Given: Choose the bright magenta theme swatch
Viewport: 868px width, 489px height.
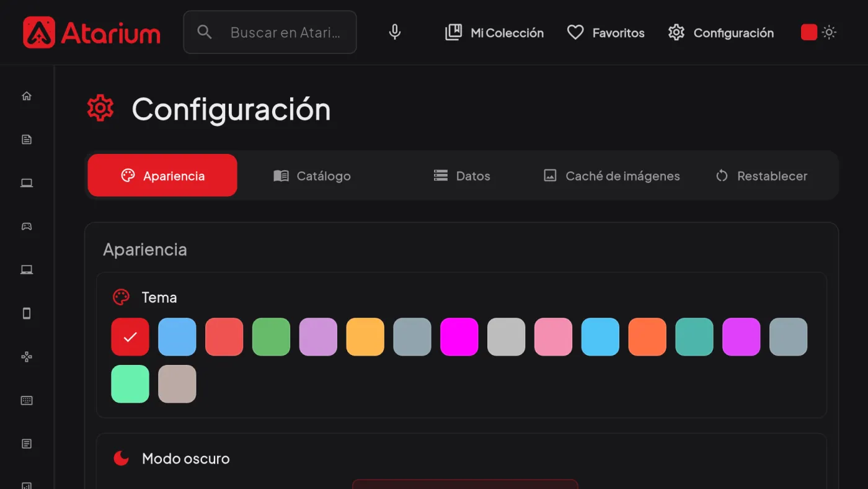Looking at the screenshot, I should click(x=459, y=337).
